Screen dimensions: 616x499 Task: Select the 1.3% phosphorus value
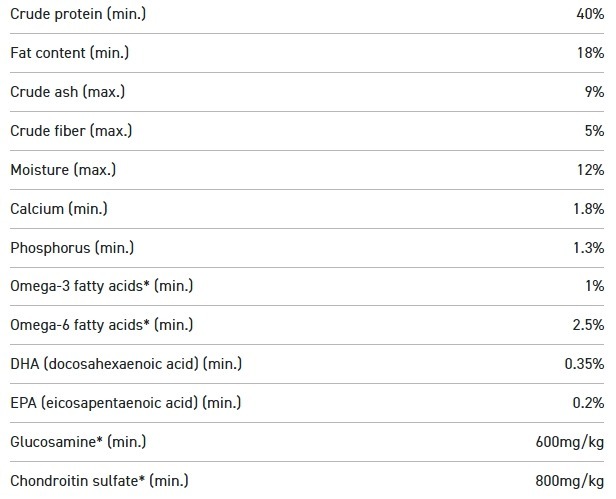tap(587, 248)
